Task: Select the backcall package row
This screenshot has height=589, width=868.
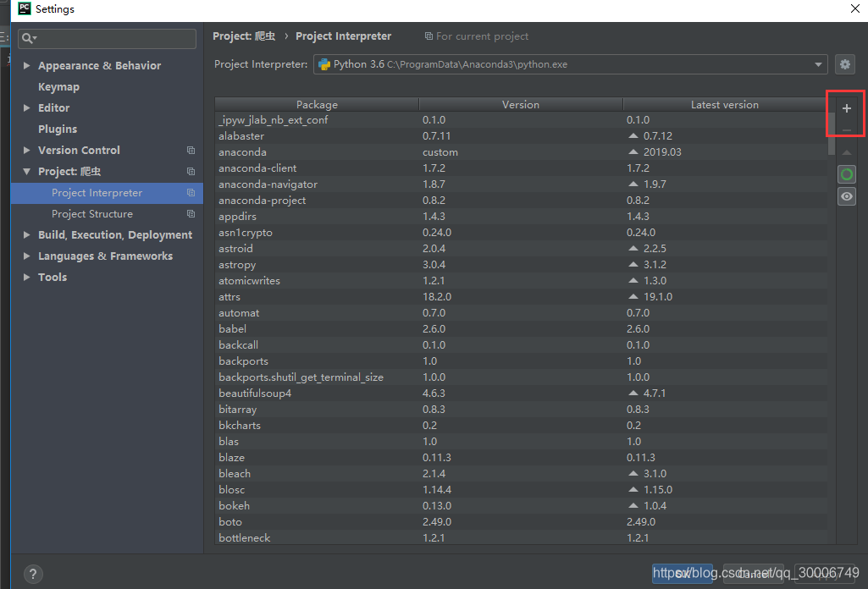Action: coord(521,344)
